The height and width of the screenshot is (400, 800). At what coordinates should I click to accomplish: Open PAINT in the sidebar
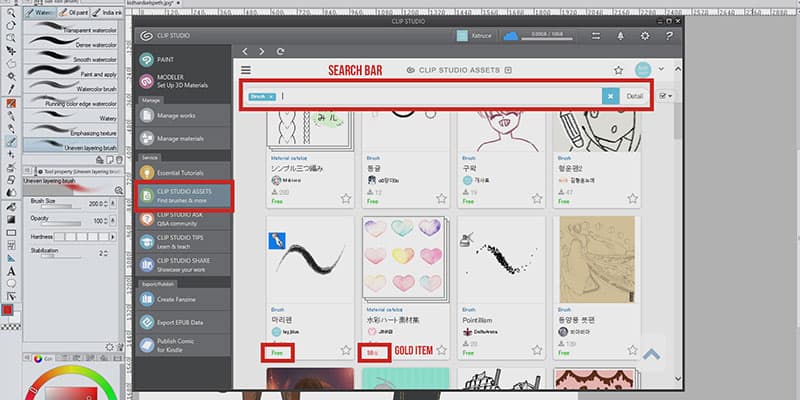pyautogui.click(x=184, y=60)
